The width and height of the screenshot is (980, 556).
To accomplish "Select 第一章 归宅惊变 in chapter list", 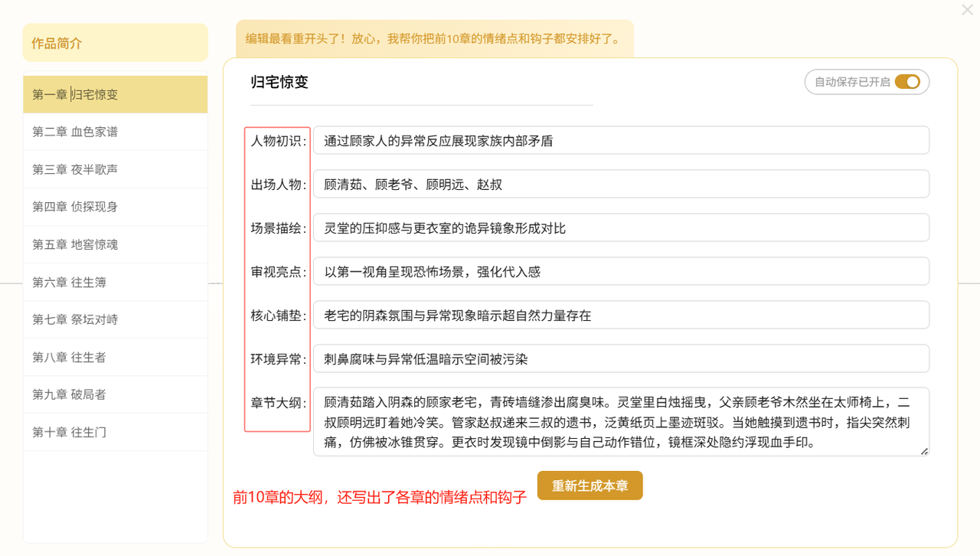I will (116, 94).
